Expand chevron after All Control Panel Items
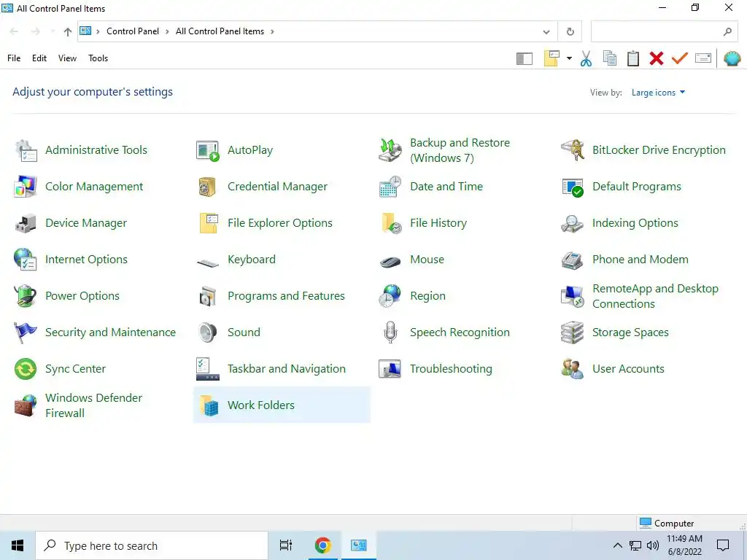The height and width of the screenshot is (560, 747). click(273, 31)
